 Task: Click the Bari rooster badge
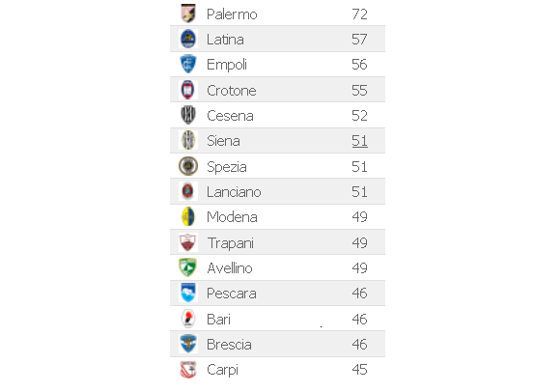tap(188, 319)
